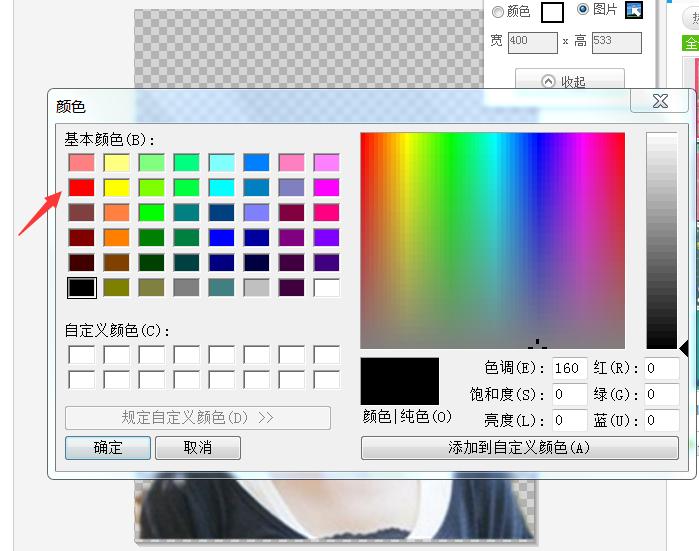Screen dimensions: 699x551
Task: Click 添加到自定义颜色 button
Action: [x=519, y=448]
